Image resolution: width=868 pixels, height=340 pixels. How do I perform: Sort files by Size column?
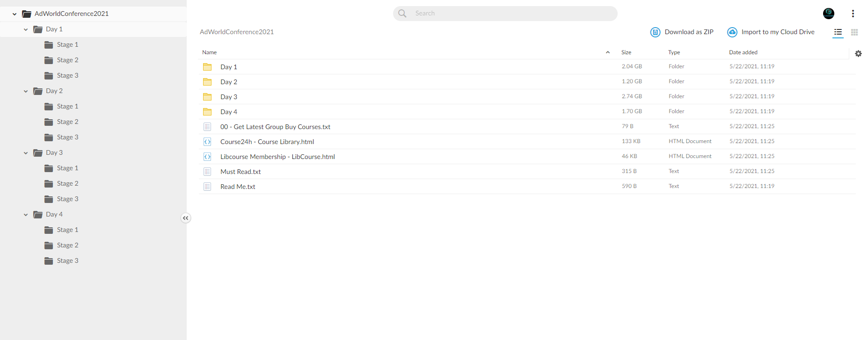(626, 52)
